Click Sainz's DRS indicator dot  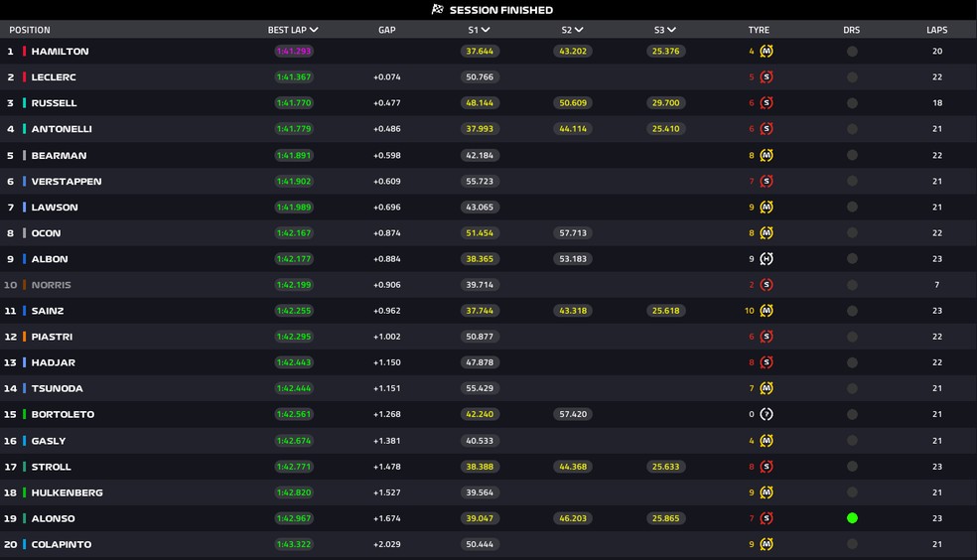click(852, 310)
